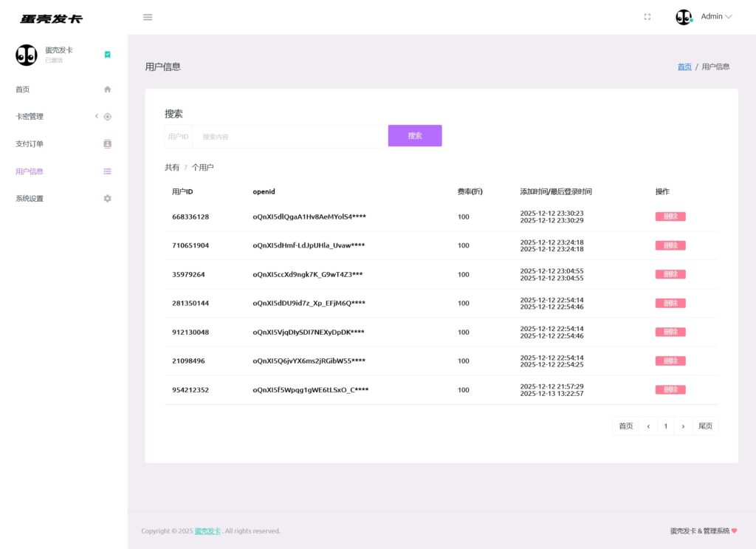Image resolution: width=756 pixels, height=549 pixels.
Task: Click the purple 搜索 button
Action: [x=415, y=136]
